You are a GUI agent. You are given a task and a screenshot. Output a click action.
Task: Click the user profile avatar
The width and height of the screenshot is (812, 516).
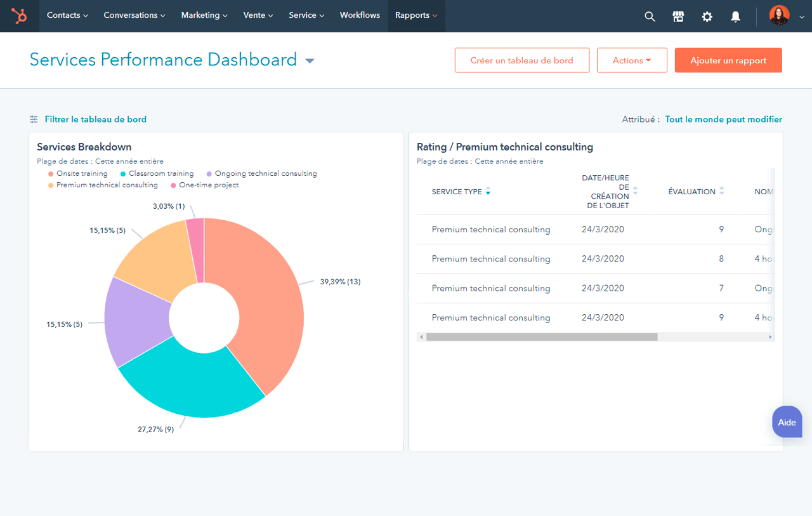point(779,16)
